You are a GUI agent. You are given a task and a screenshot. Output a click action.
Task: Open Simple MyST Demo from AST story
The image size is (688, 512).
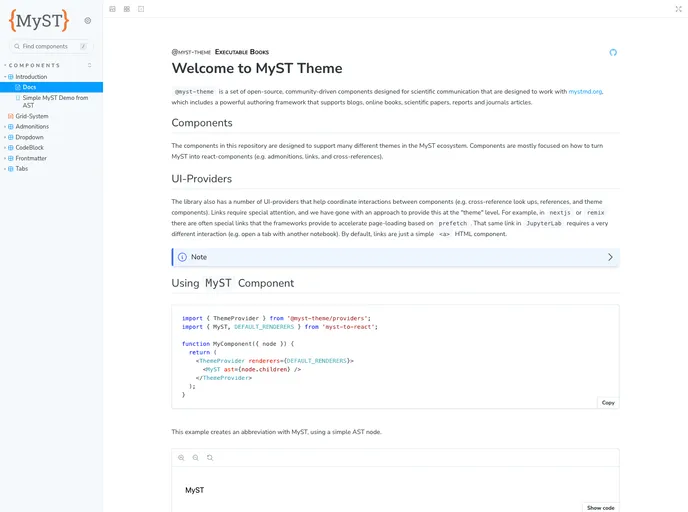coord(55,101)
